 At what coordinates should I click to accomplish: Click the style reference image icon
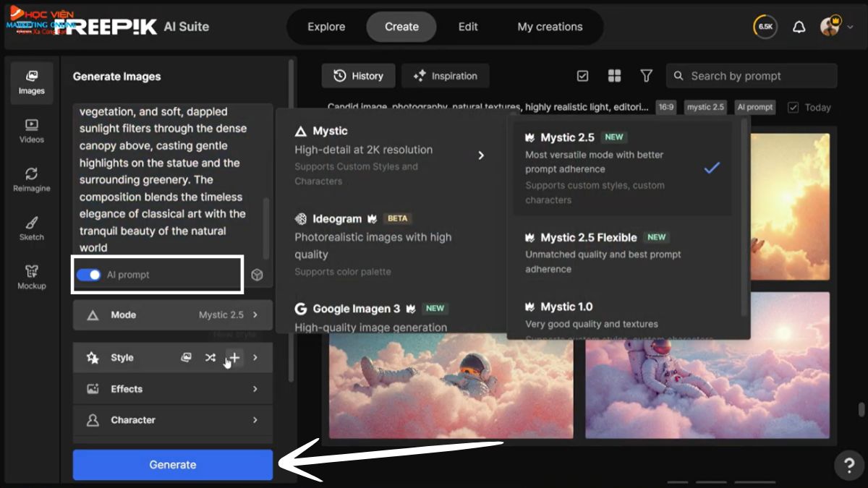click(x=186, y=357)
